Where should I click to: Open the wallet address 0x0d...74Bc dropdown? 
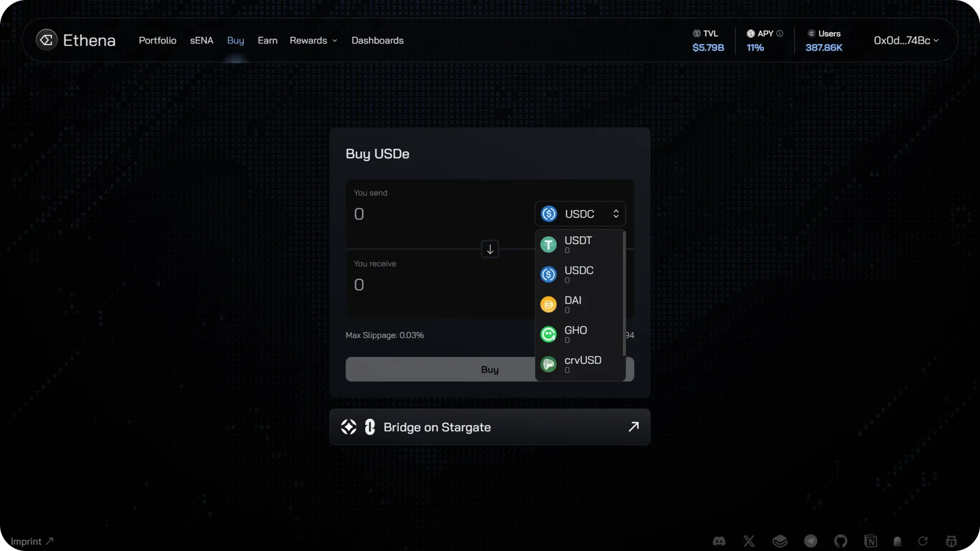(906, 40)
